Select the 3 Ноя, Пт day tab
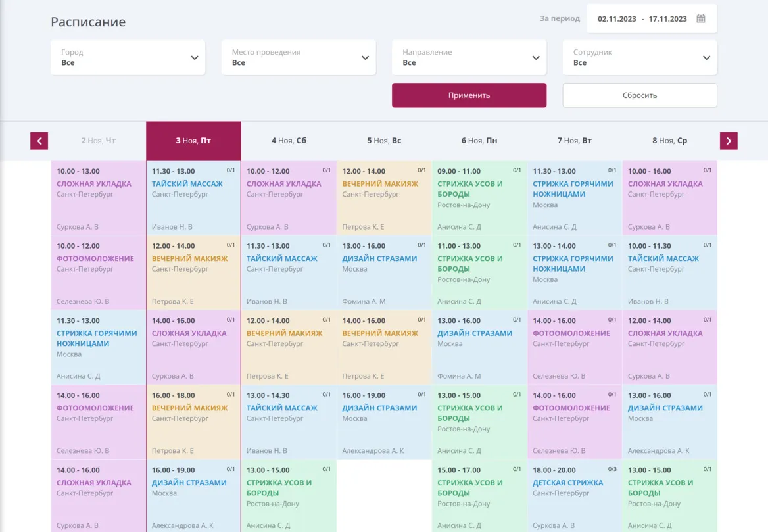This screenshot has height=532, width=768. coord(193,141)
